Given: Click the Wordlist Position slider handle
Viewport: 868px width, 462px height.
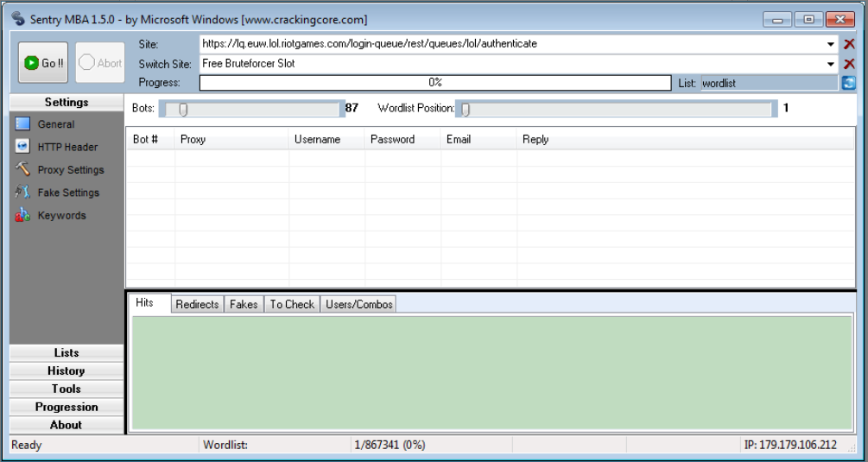Looking at the screenshot, I should 466,109.
